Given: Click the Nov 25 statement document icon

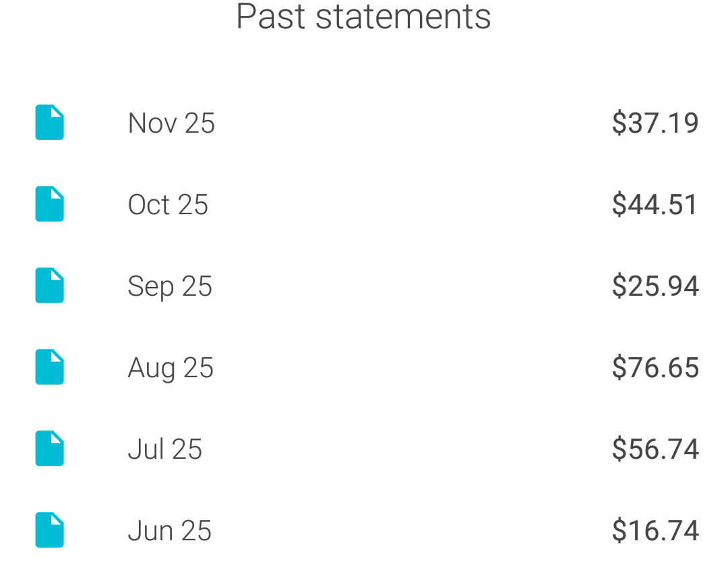Looking at the screenshot, I should [49, 123].
